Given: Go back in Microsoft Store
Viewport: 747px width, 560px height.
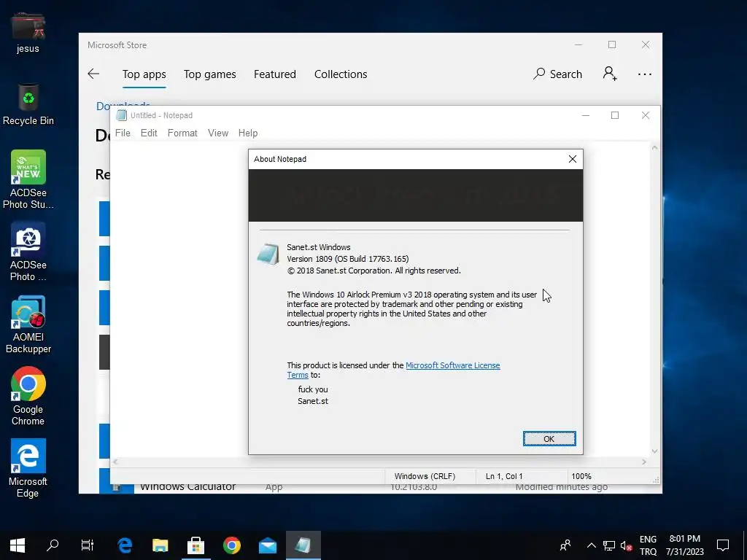Looking at the screenshot, I should 93,74.
